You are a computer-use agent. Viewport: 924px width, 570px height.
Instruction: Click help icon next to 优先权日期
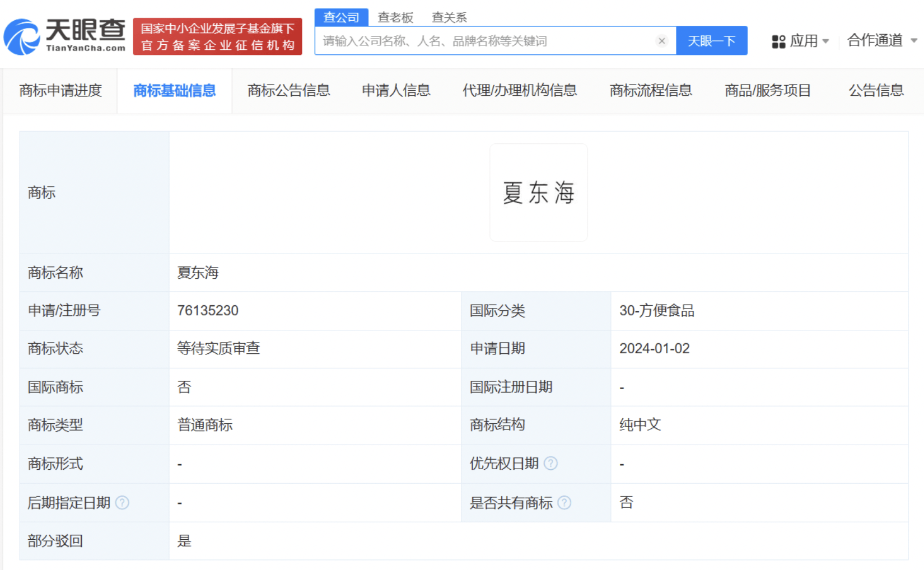[551, 464]
